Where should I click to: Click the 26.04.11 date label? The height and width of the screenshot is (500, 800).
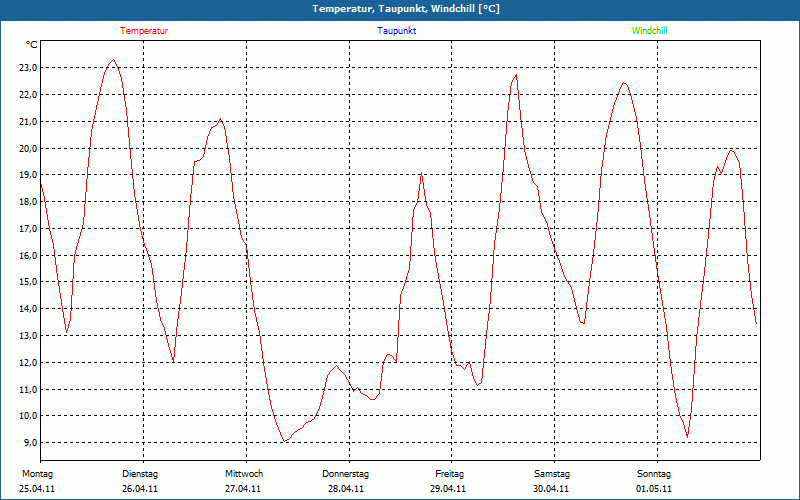point(140,489)
